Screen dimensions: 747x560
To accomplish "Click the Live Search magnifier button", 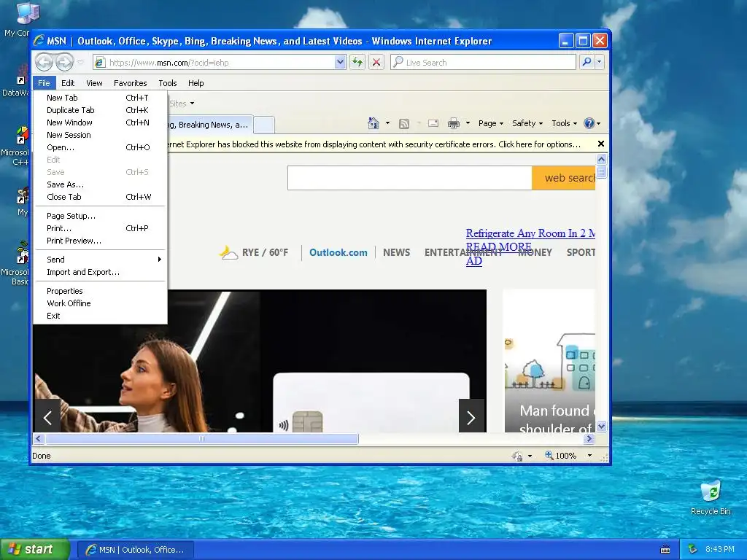I will [587, 62].
